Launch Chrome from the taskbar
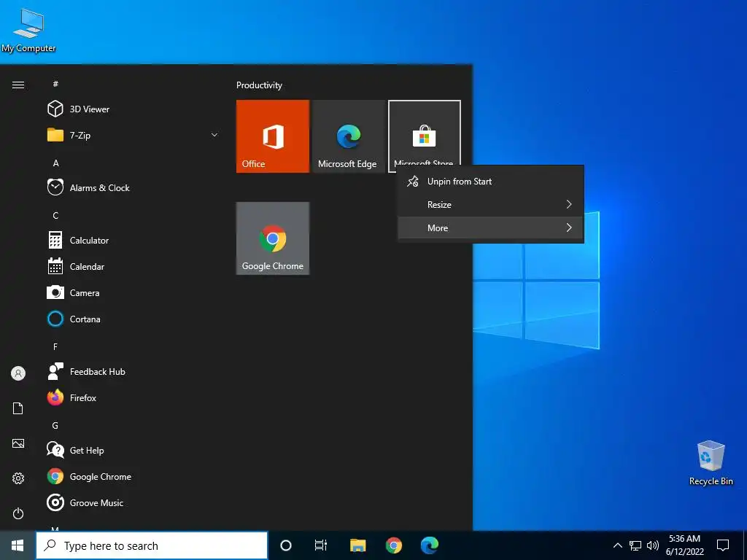The height and width of the screenshot is (560, 747). [x=393, y=545]
